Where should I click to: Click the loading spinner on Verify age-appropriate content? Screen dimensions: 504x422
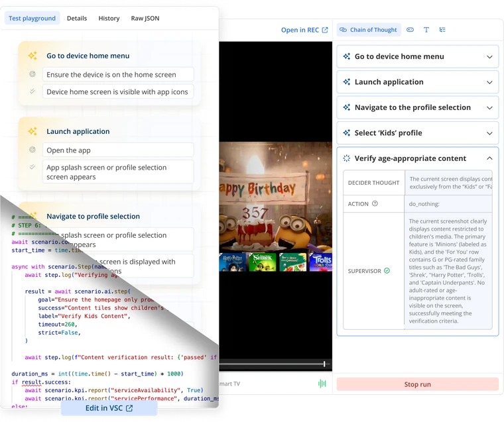click(x=346, y=158)
